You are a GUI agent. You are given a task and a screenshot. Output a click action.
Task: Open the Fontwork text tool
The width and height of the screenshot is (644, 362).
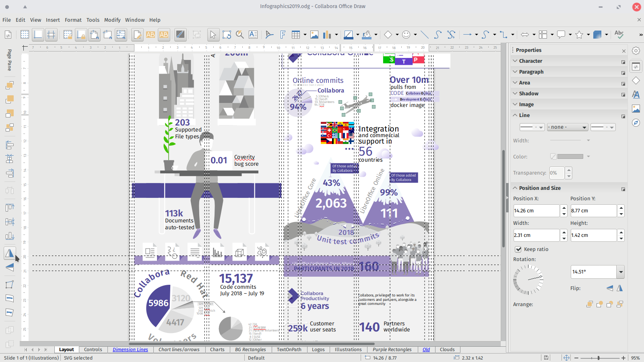pyautogui.click(x=283, y=35)
